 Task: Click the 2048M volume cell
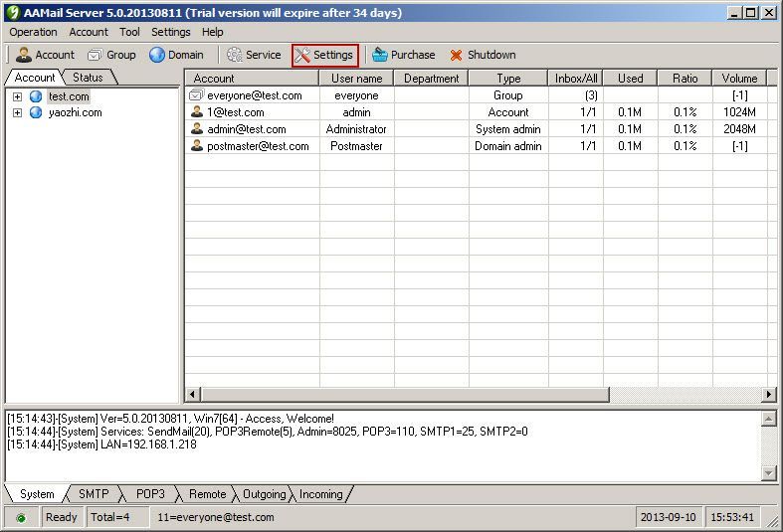click(739, 129)
